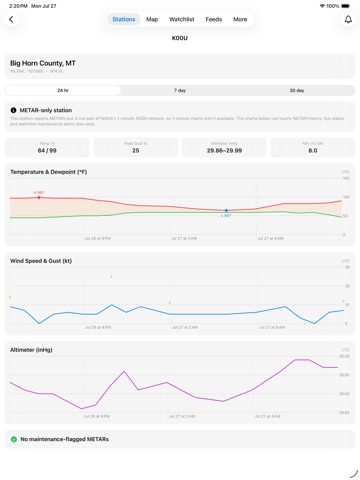Screen dimensions: 360x480
Task: Open notifications via bell icon
Action: tap(348, 19)
